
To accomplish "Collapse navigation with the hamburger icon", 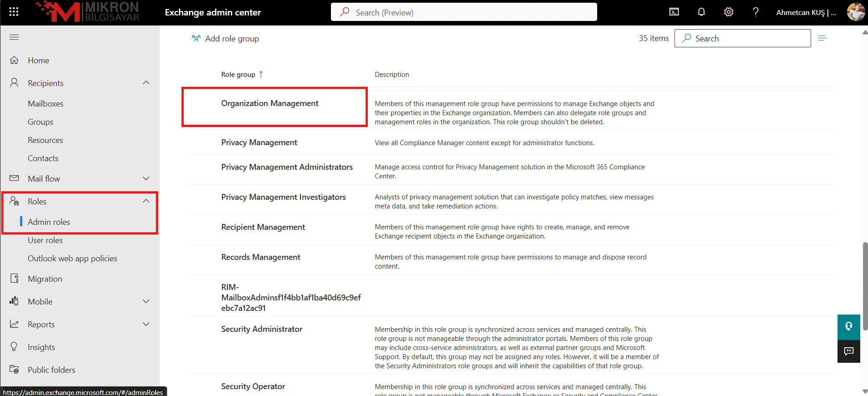I will click(14, 37).
